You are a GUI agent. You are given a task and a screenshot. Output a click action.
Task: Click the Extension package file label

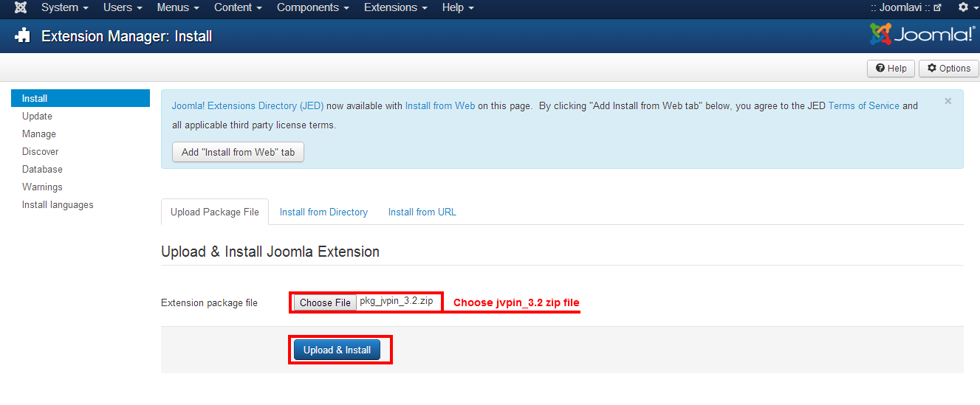click(209, 302)
